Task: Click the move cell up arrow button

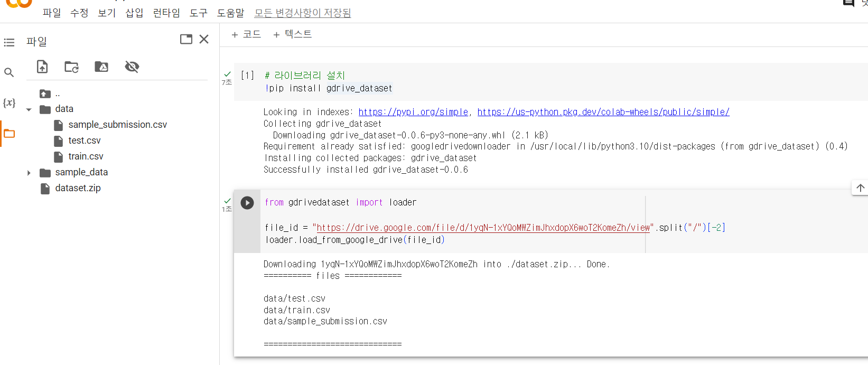Action: [x=860, y=188]
